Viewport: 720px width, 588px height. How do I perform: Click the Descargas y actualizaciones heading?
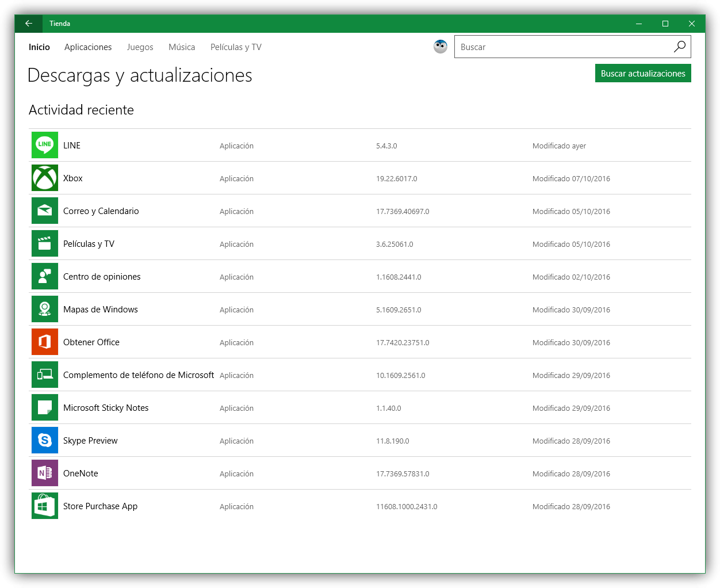(x=140, y=75)
